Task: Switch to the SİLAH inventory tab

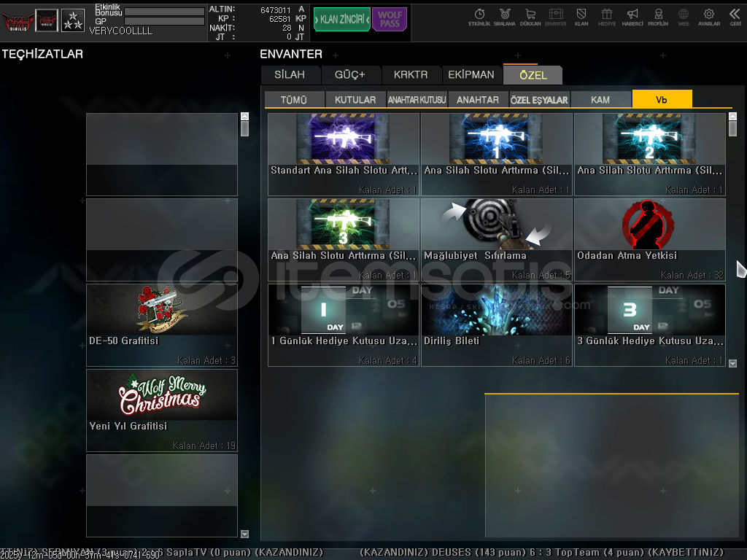Action: 290,74
